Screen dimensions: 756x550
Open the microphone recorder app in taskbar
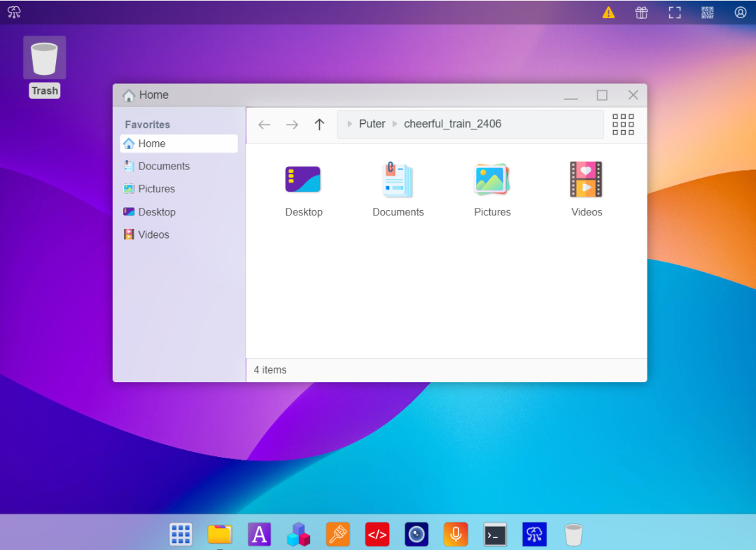tap(456, 535)
